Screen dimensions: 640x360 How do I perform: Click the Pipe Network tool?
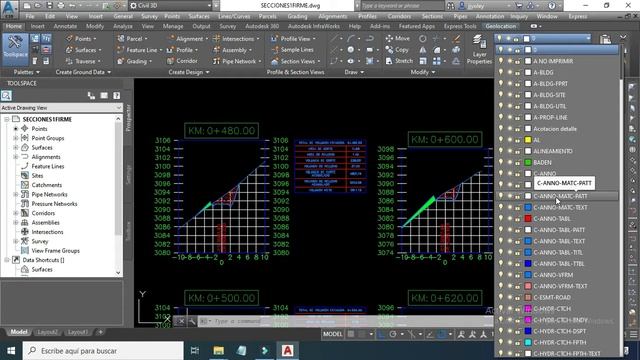[237, 61]
